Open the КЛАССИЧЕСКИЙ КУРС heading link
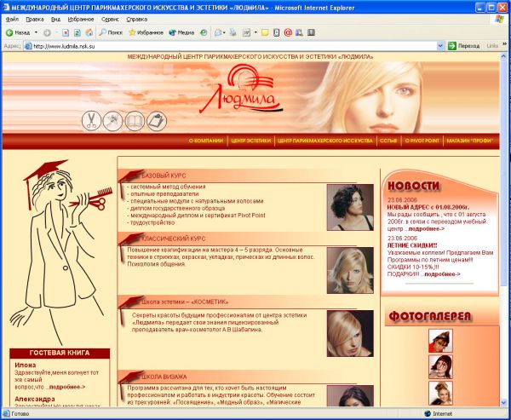 [174, 239]
